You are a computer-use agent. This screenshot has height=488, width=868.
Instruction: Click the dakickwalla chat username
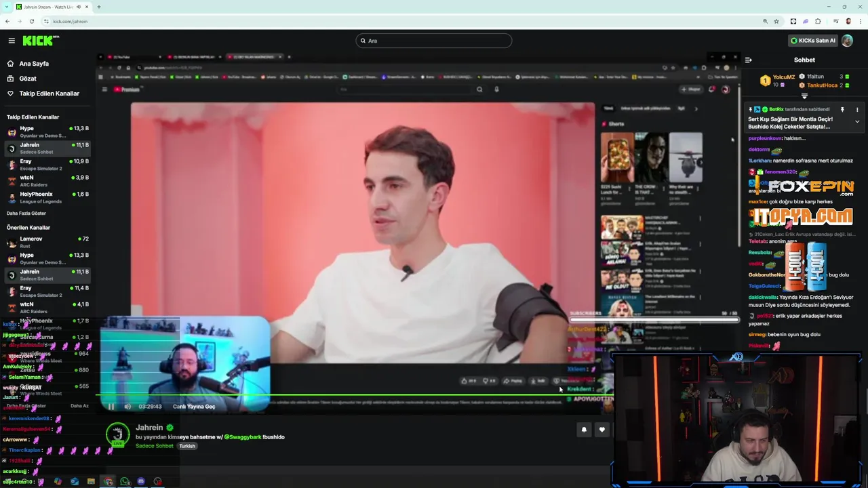pyautogui.click(x=763, y=297)
